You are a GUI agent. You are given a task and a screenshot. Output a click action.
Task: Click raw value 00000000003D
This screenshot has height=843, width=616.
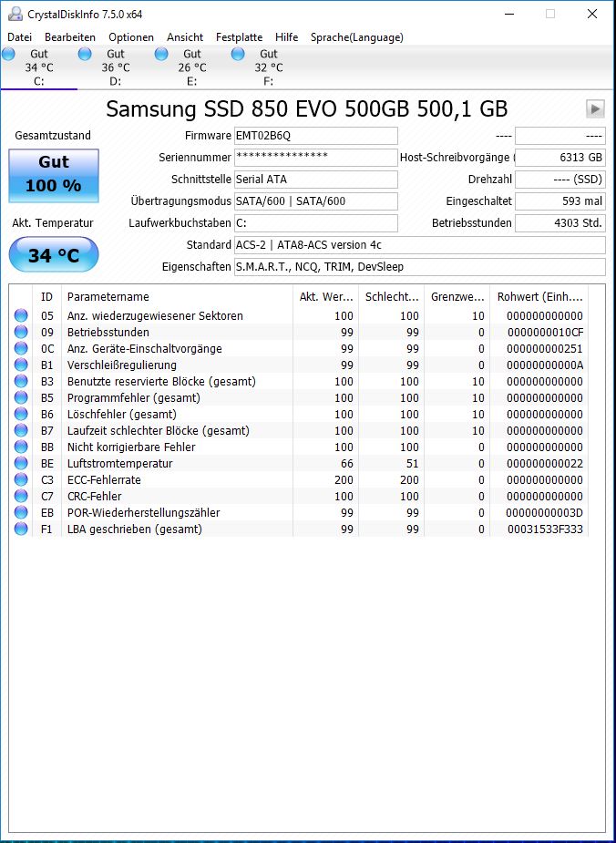545,512
